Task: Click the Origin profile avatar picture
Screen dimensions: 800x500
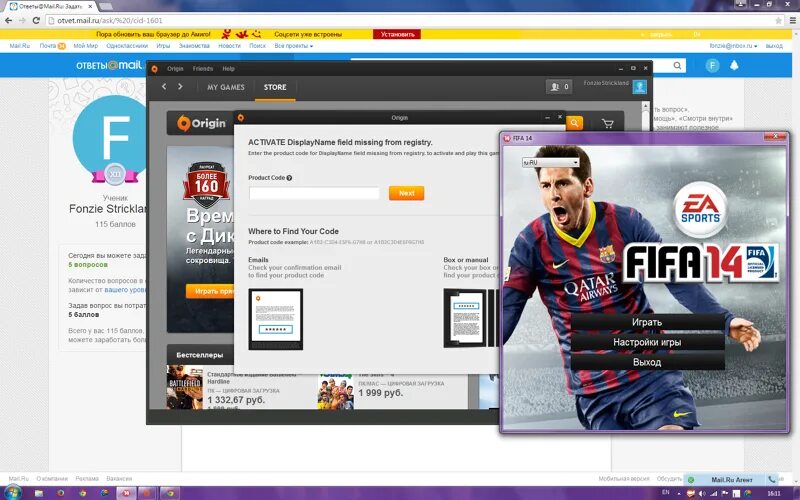Action: click(640, 87)
